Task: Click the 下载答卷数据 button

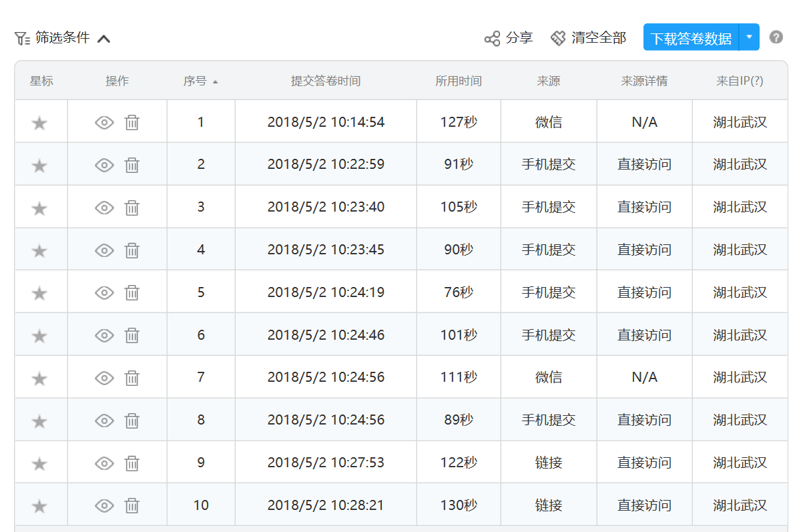Action: point(691,38)
